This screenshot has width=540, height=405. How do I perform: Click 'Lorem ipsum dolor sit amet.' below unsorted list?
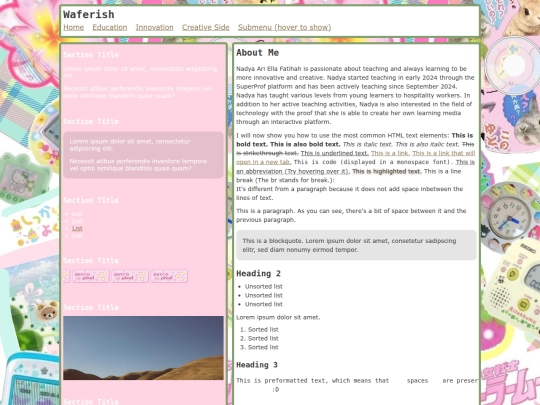point(278,317)
